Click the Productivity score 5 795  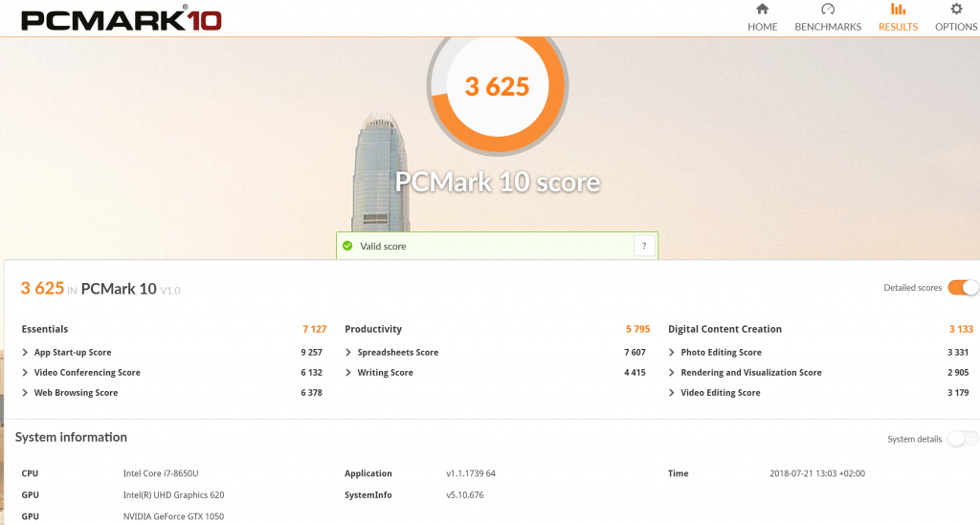coord(637,329)
